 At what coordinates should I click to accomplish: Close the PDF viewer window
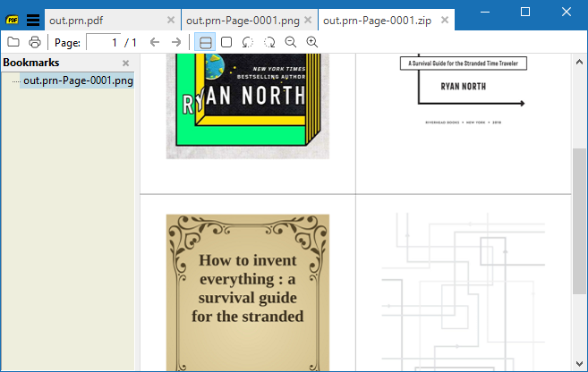coord(567,12)
